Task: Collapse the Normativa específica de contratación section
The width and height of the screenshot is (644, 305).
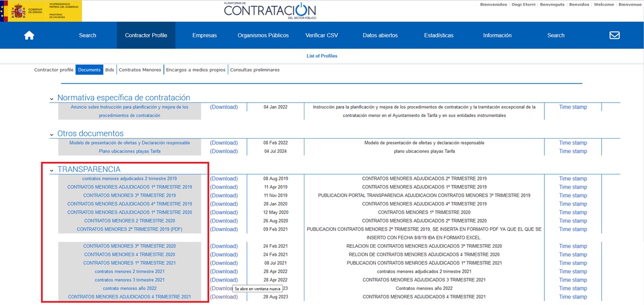Action: coord(52,99)
